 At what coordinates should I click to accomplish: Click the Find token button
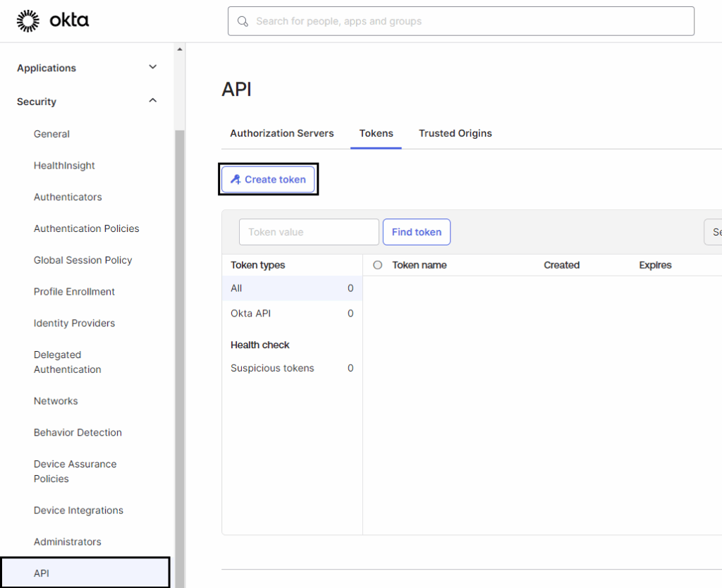[416, 232]
